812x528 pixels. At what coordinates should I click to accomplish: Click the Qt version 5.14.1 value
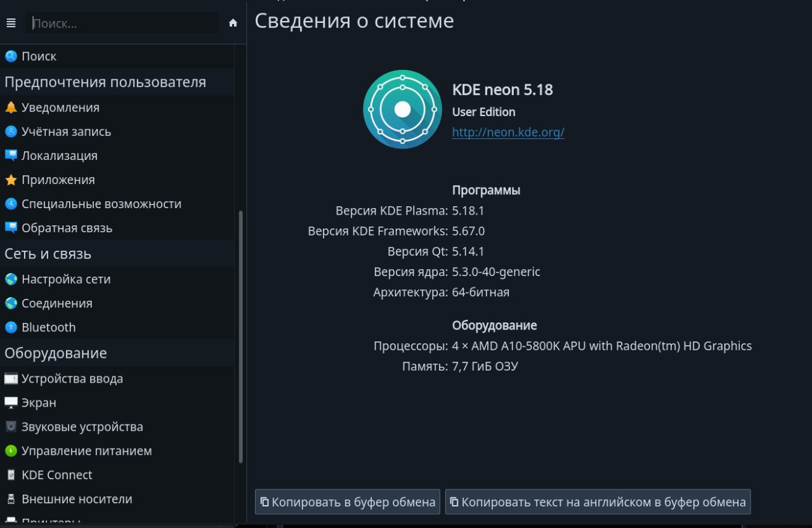(468, 251)
